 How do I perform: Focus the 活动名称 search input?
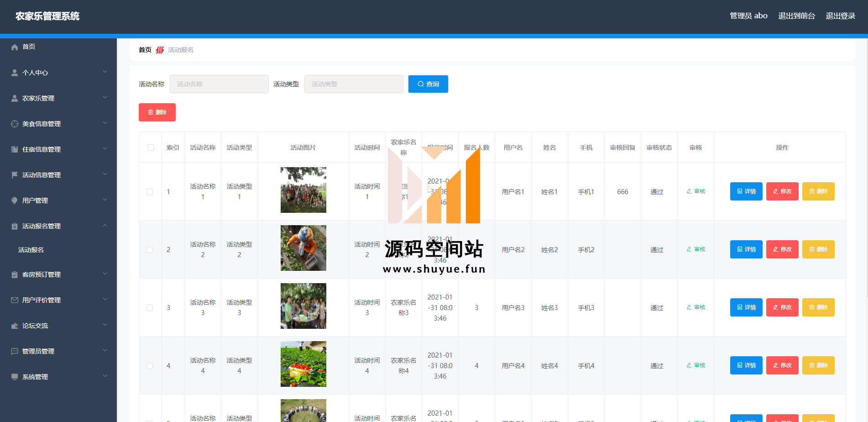click(219, 84)
